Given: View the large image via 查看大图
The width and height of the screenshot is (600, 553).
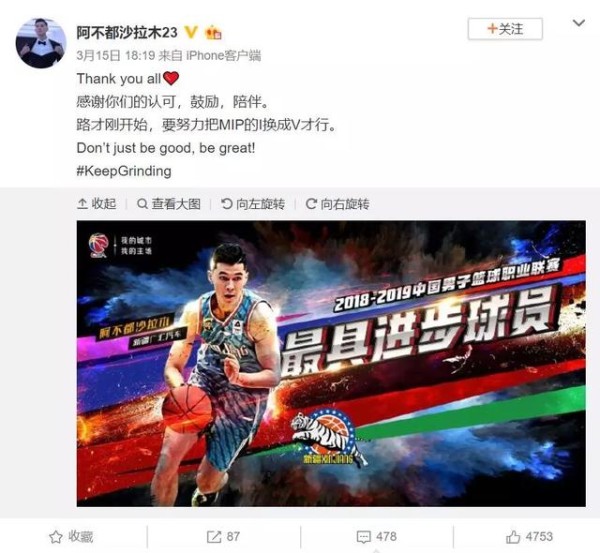Looking at the screenshot, I should [169, 204].
